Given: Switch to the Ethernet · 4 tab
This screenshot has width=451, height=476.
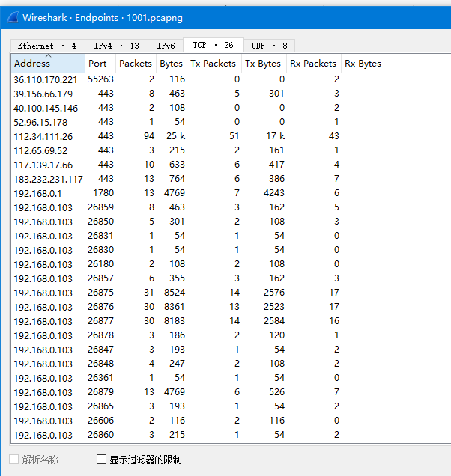Looking at the screenshot, I should point(48,46).
